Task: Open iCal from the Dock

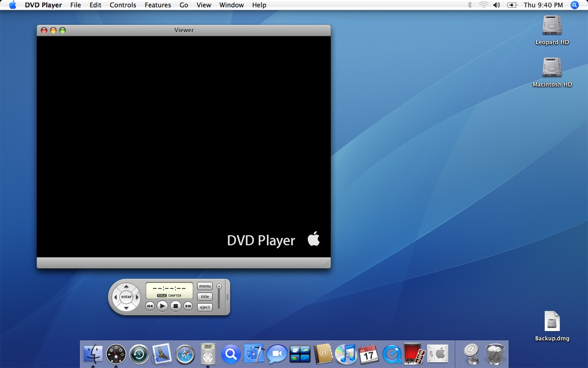Action: (368, 354)
